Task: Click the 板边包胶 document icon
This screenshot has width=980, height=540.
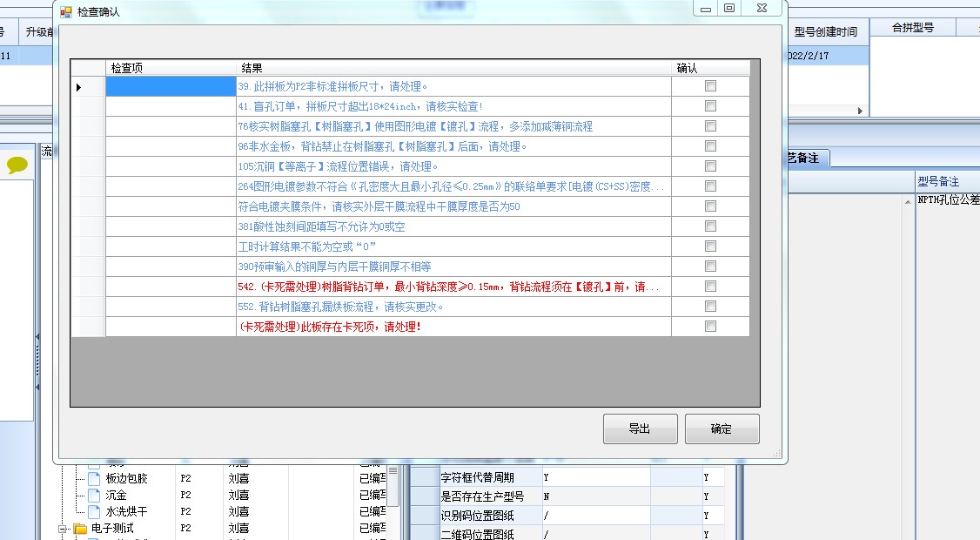Action: tap(94, 479)
